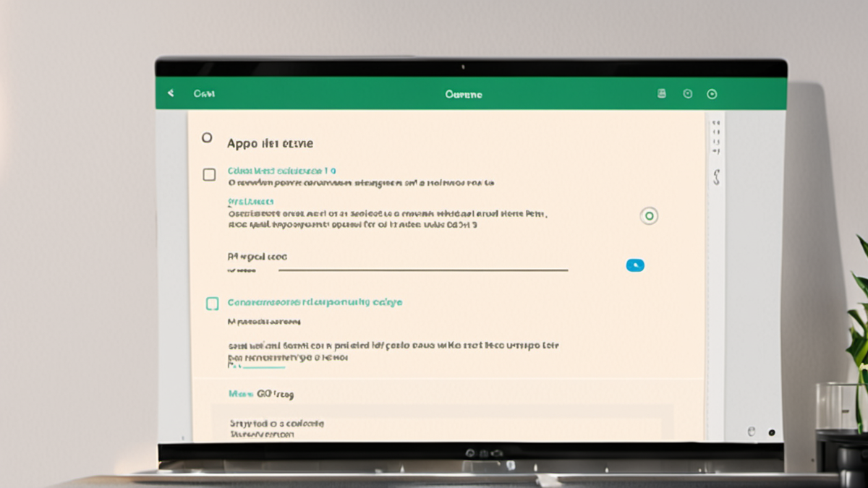This screenshot has height=488, width=868.
Task: Open the account circle icon at top right
Action: 711,94
